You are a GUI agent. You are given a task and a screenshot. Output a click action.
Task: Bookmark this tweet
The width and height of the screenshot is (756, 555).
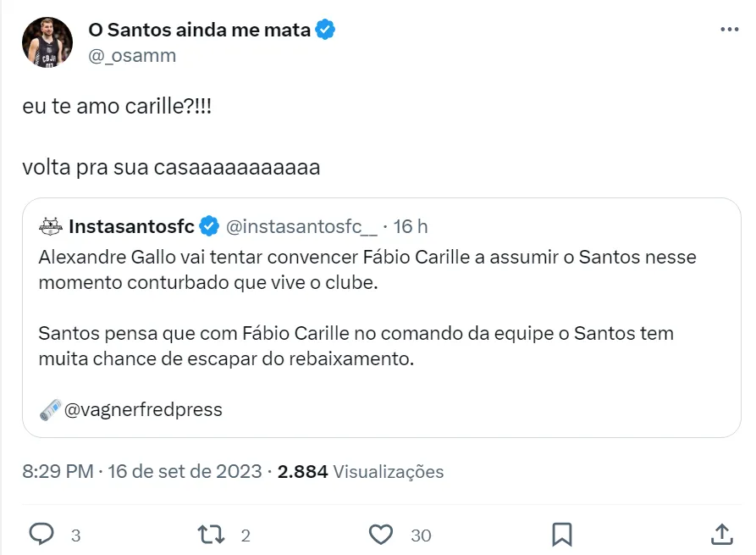(561, 534)
